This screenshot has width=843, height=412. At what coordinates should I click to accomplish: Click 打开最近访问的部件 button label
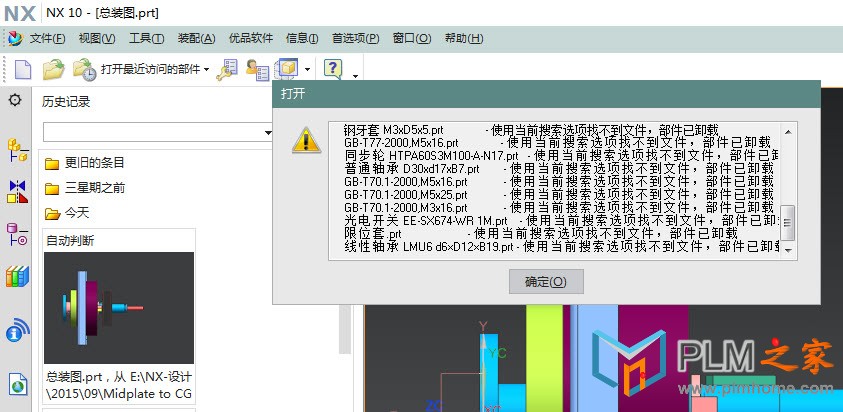tap(151, 69)
